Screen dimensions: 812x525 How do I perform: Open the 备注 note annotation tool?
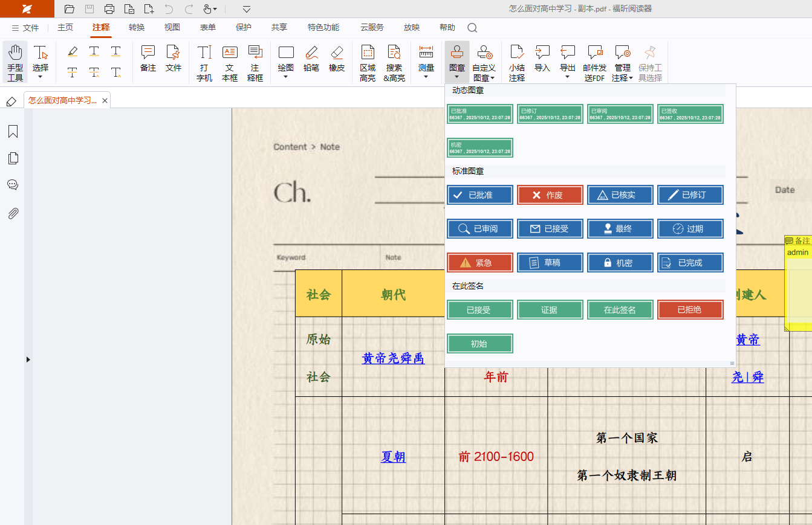[148, 58]
